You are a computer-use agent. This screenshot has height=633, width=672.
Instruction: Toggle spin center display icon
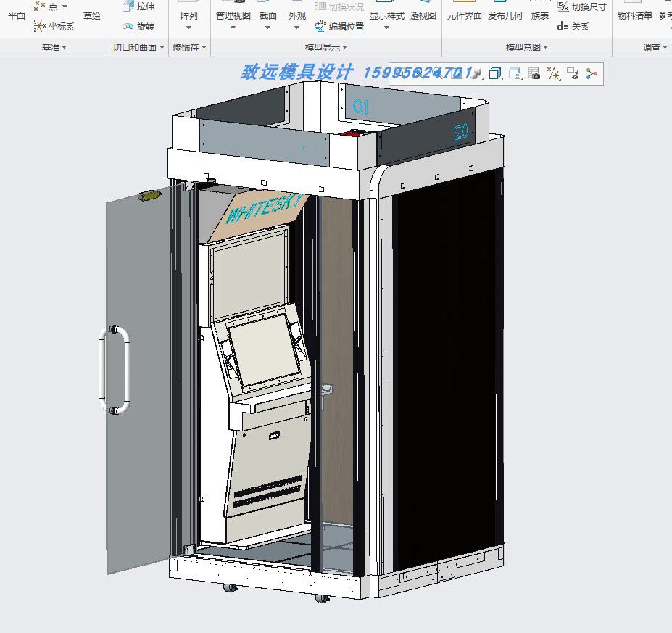tap(592, 74)
